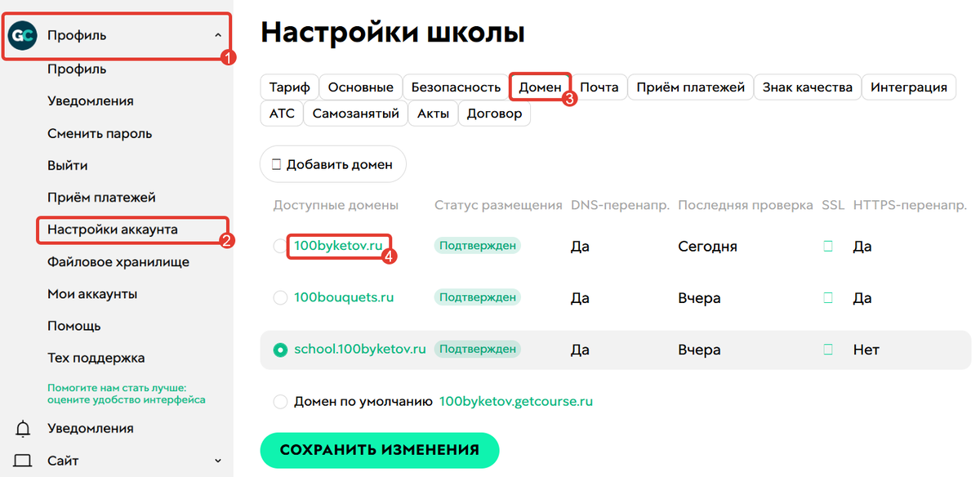Image resolution: width=980 pixels, height=477 pixels.
Task: Switch to the Знак качества tab
Action: pyautogui.click(x=808, y=87)
